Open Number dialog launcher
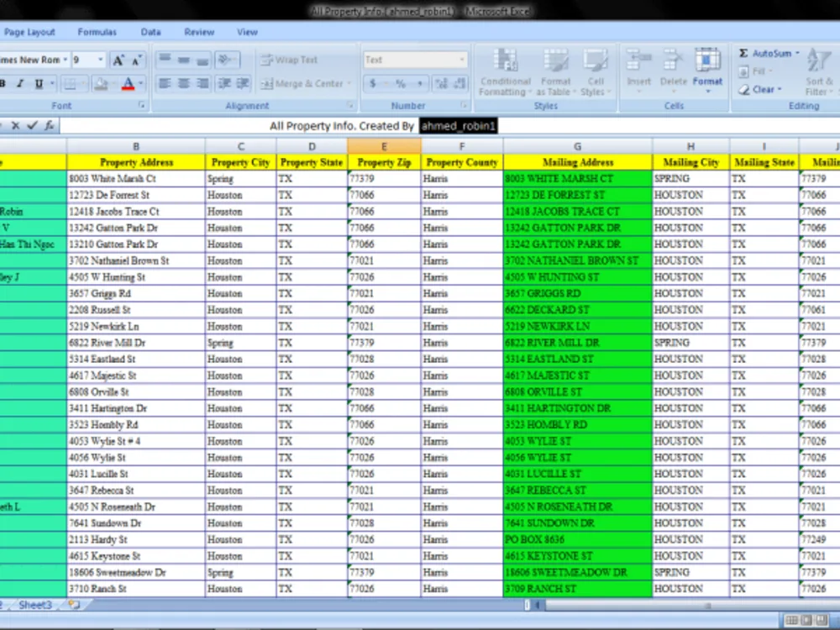The image size is (840, 630). pos(464,106)
